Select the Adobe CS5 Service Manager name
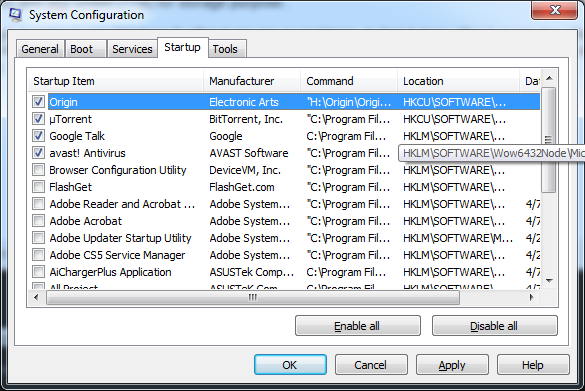Screen dimensions: 585x391 pyautogui.click(x=117, y=255)
